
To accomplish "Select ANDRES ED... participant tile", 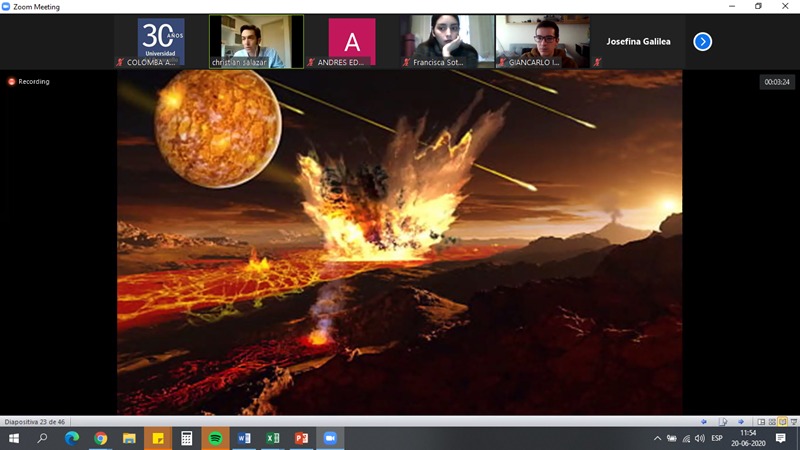I will click(352, 42).
